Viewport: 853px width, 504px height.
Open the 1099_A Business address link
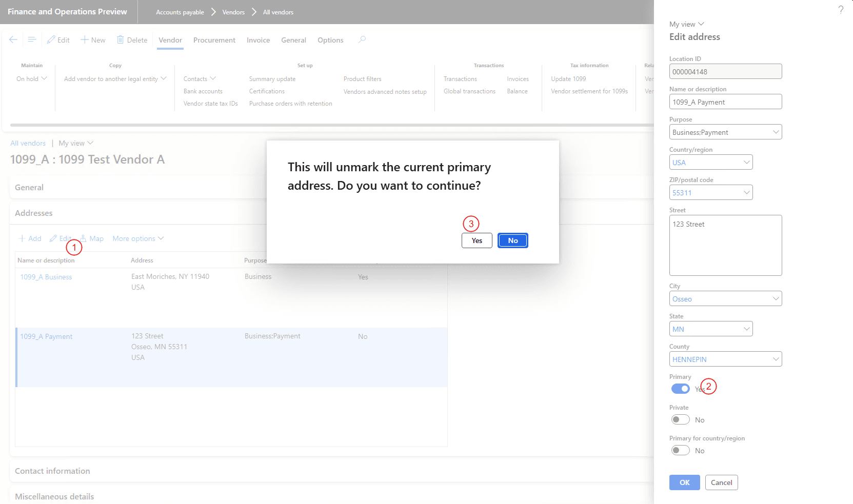(46, 277)
